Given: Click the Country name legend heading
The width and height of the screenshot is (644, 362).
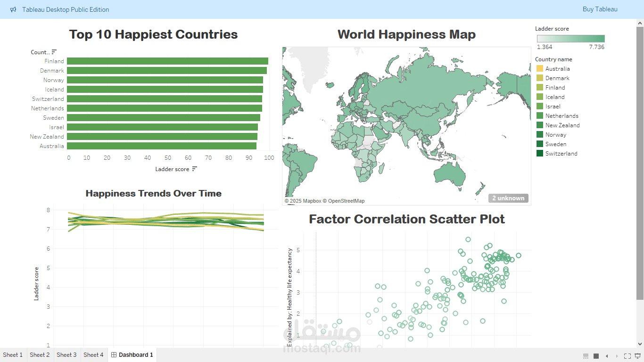Looking at the screenshot, I should coord(553,59).
